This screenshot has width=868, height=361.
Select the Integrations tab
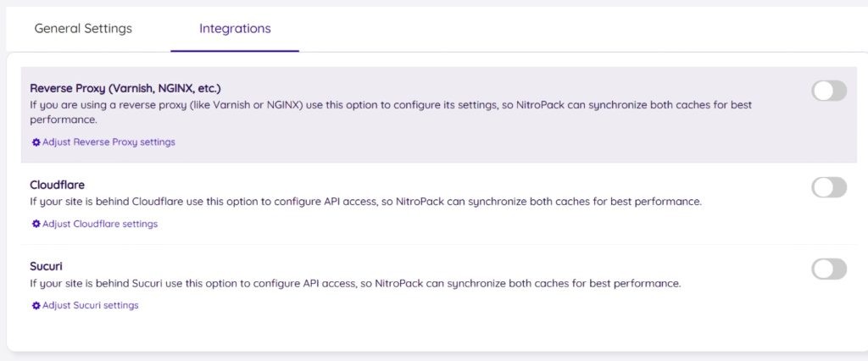coord(235,29)
